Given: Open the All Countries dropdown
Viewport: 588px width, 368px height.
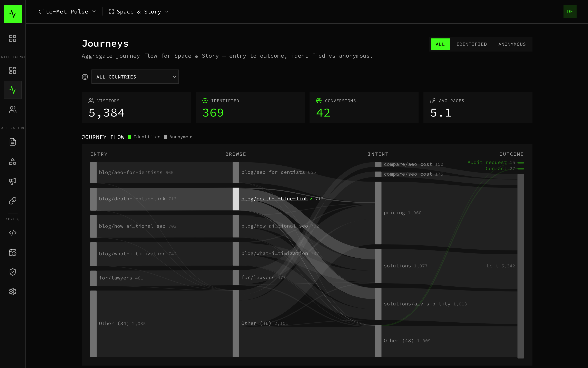Looking at the screenshot, I should [135, 77].
